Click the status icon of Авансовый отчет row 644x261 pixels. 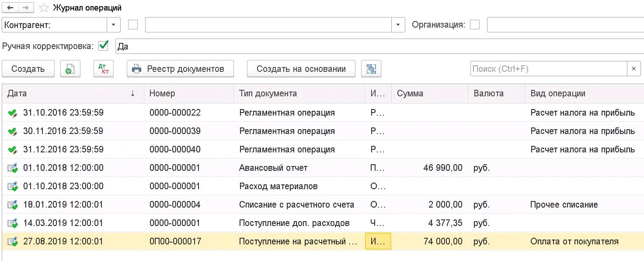point(12,168)
